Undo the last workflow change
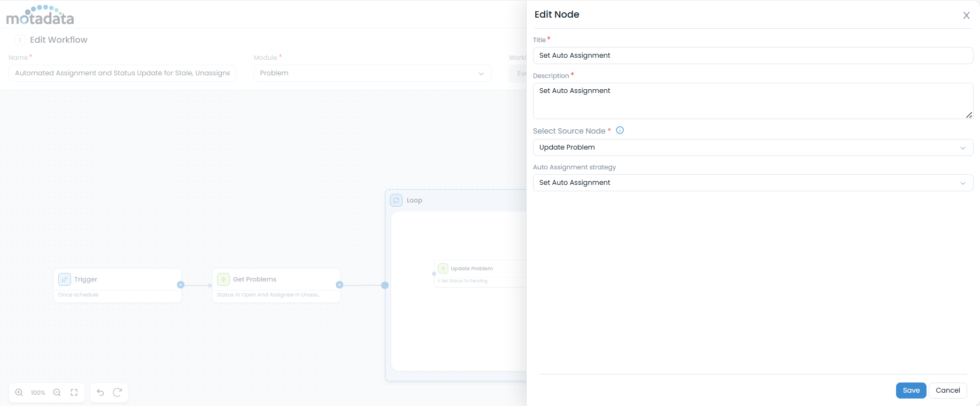Image resolution: width=980 pixels, height=406 pixels. [x=101, y=393]
